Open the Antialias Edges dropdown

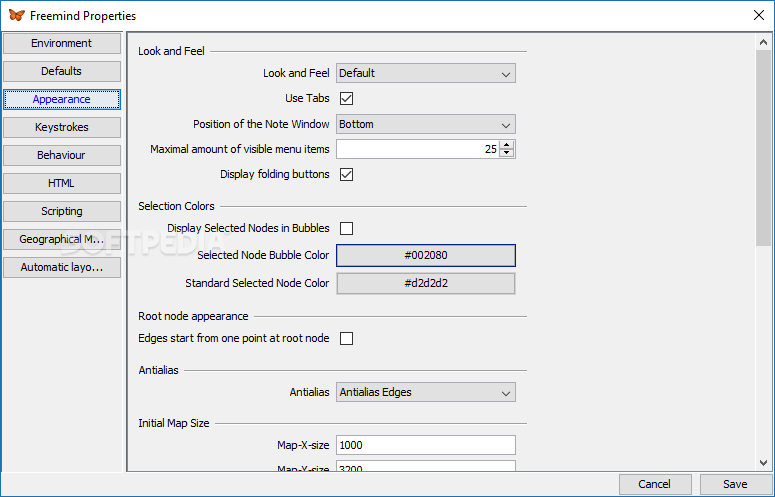pos(426,392)
